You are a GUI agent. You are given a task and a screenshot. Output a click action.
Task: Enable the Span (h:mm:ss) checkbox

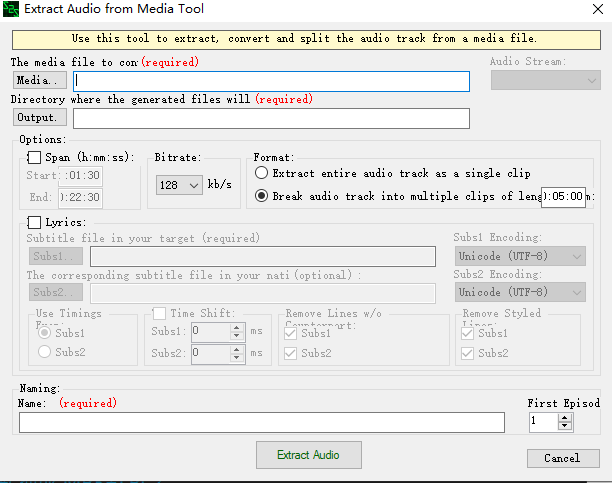coord(34,158)
